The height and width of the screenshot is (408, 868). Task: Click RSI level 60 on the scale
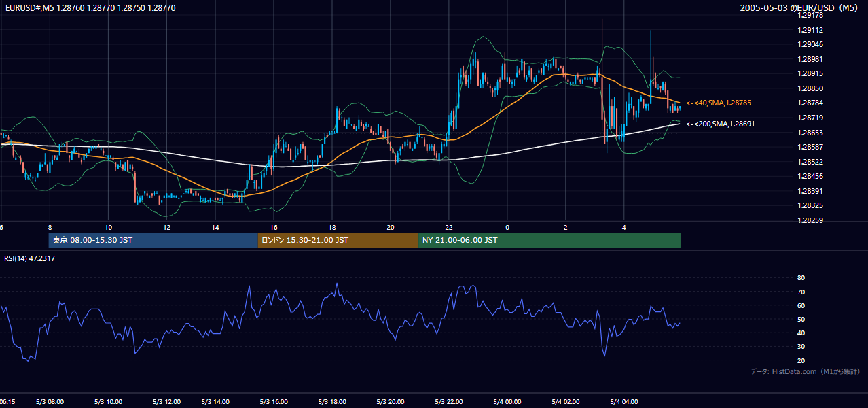click(801, 305)
